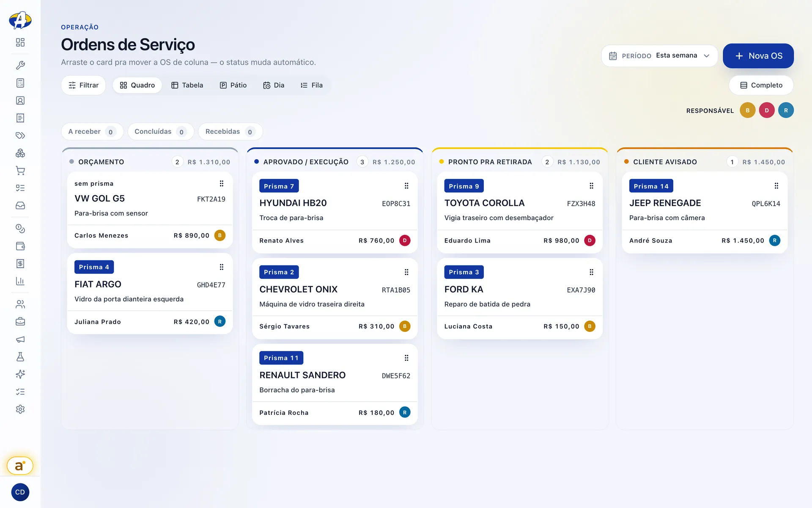Open the Completo density selector
This screenshot has width=812, height=508.
[761, 86]
